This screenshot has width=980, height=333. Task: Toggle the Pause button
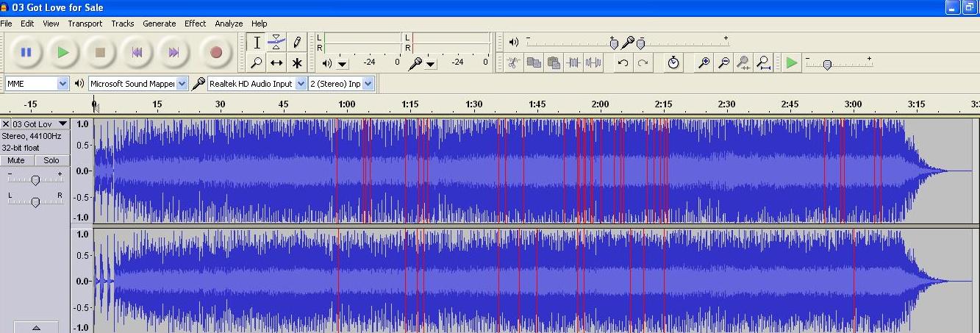26,52
